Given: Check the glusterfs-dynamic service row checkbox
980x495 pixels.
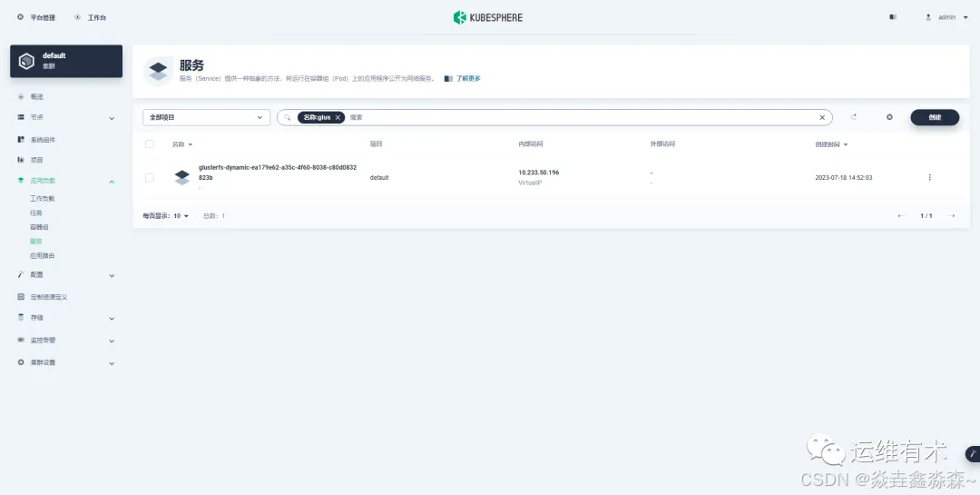Looking at the screenshot, I should 150,178.
